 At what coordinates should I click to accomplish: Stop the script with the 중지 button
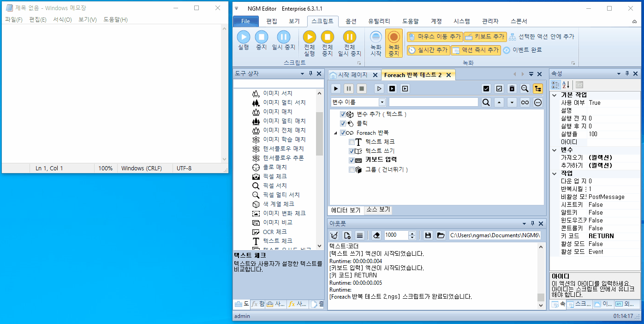click(262, 40)
